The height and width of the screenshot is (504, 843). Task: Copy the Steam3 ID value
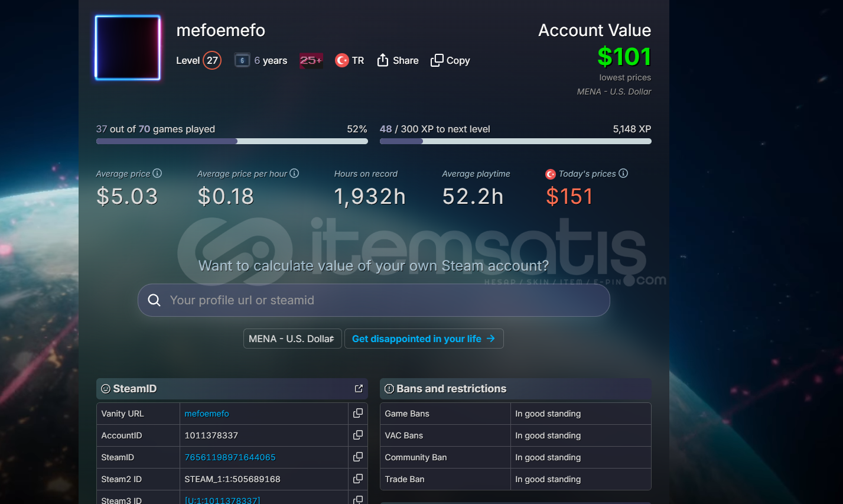358,500
